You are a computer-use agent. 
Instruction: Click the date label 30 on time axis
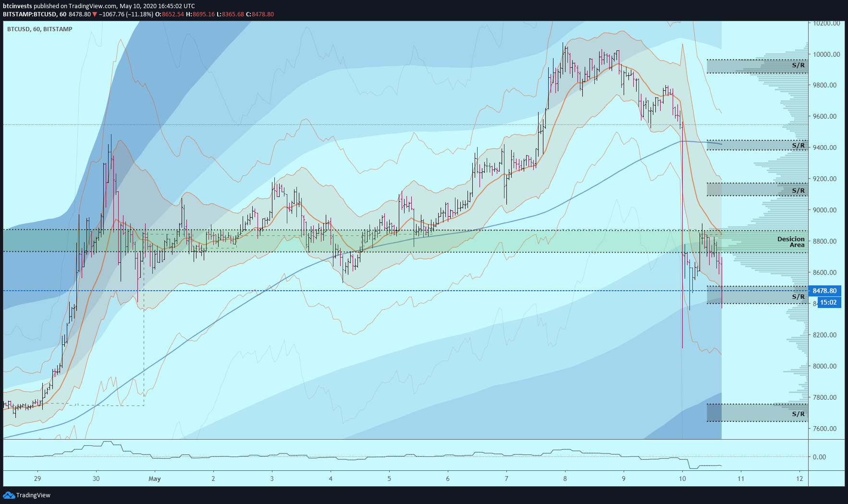(96, 479)
